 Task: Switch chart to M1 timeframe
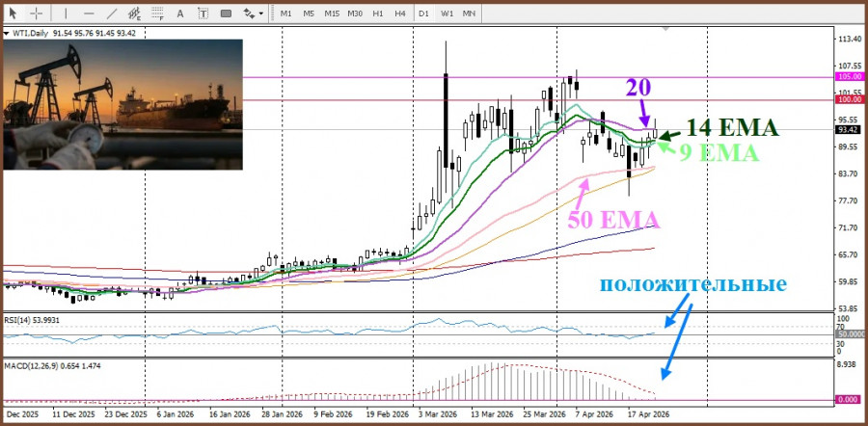pos(285,13)
